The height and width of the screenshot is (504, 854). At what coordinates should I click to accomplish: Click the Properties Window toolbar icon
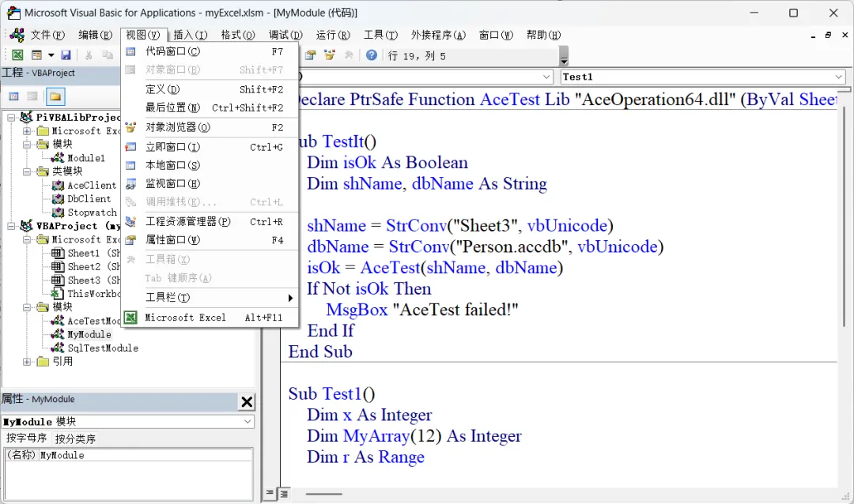pyautogui.click(x=311, y=55)
